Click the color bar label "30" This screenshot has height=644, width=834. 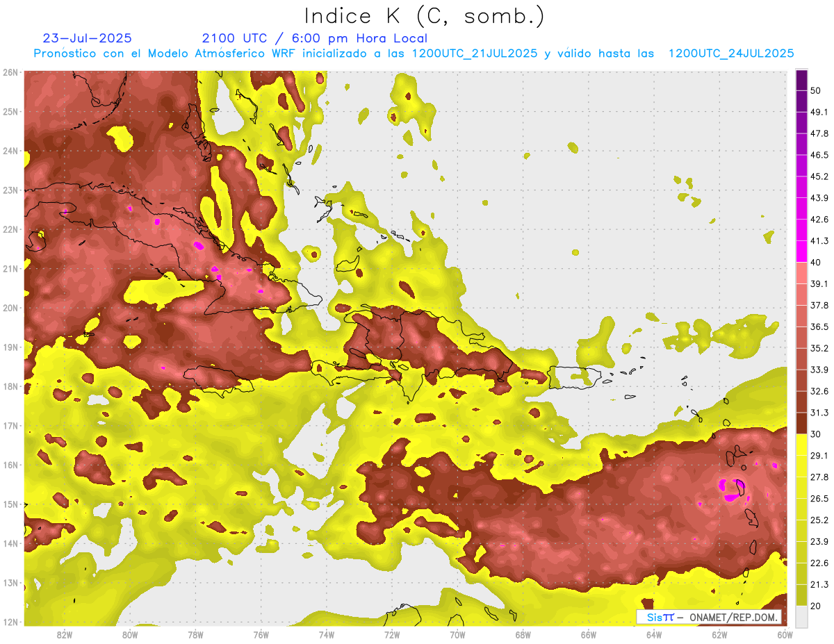click(816, 434)
